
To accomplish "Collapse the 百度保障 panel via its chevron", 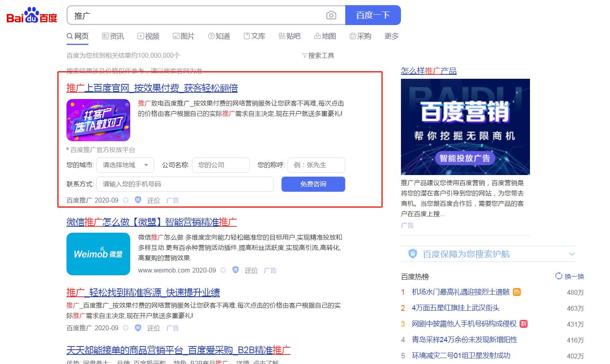I will point(572,253).
